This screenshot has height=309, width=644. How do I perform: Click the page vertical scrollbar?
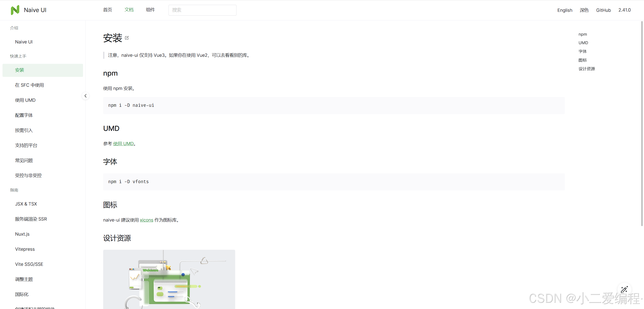[642, 123]
